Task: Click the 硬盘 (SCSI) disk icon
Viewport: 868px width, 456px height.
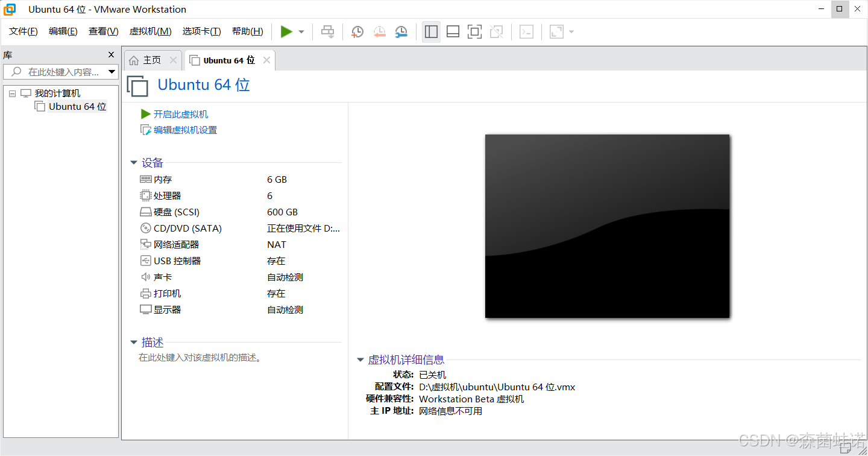Action: point(145,212)
